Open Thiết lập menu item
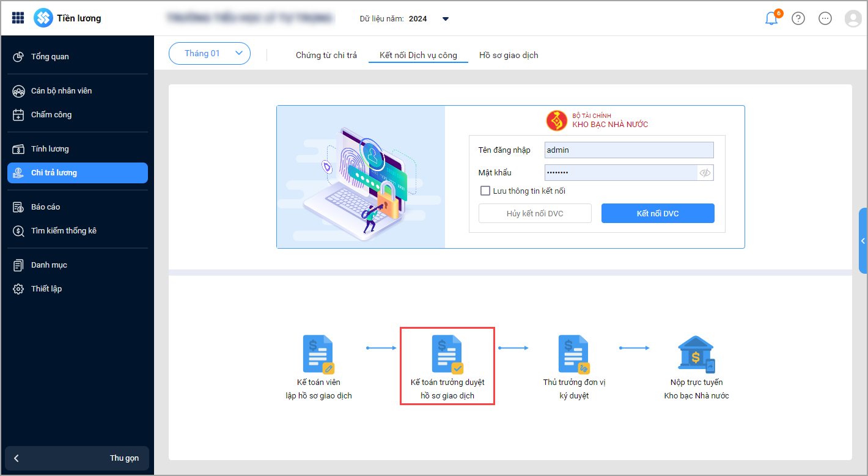 78,289
